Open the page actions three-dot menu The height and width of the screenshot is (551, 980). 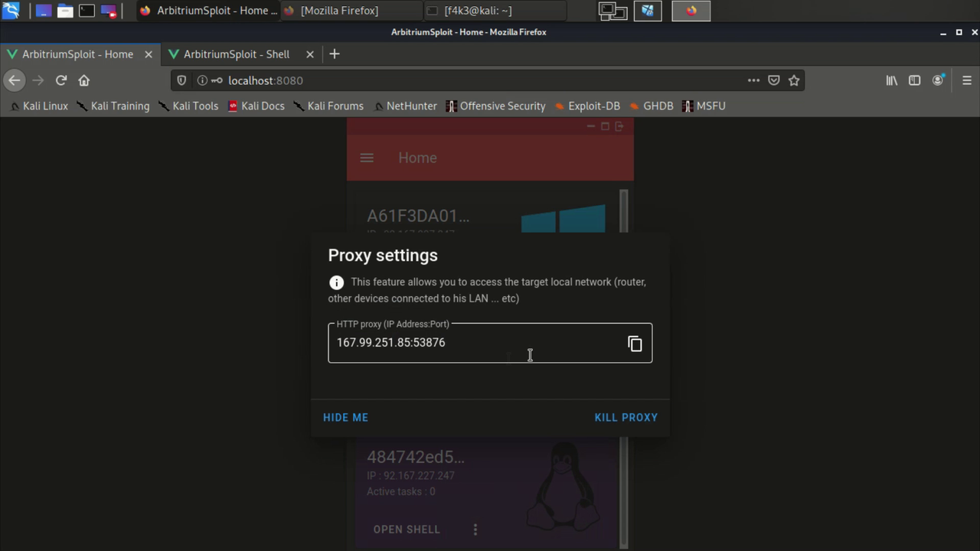click(x=753, y=80)
